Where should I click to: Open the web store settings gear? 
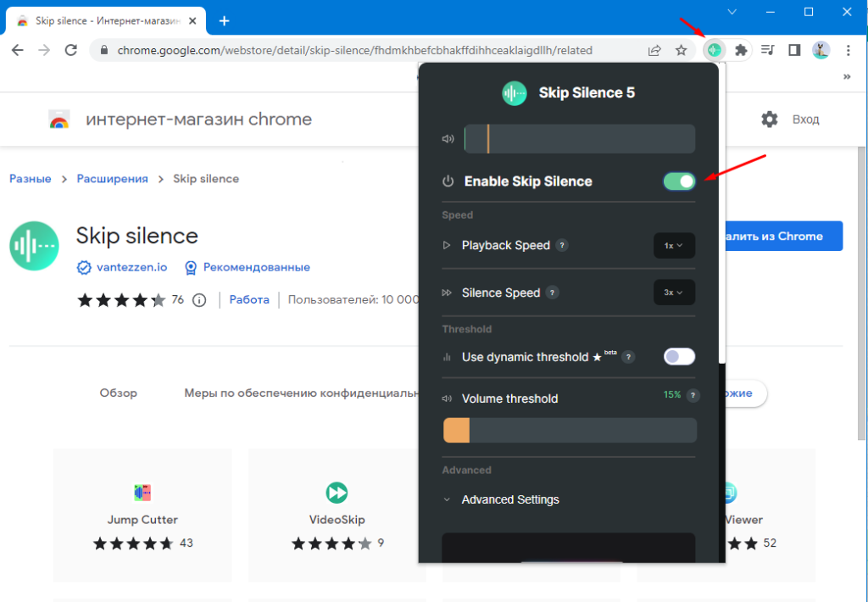coord(770,119)
